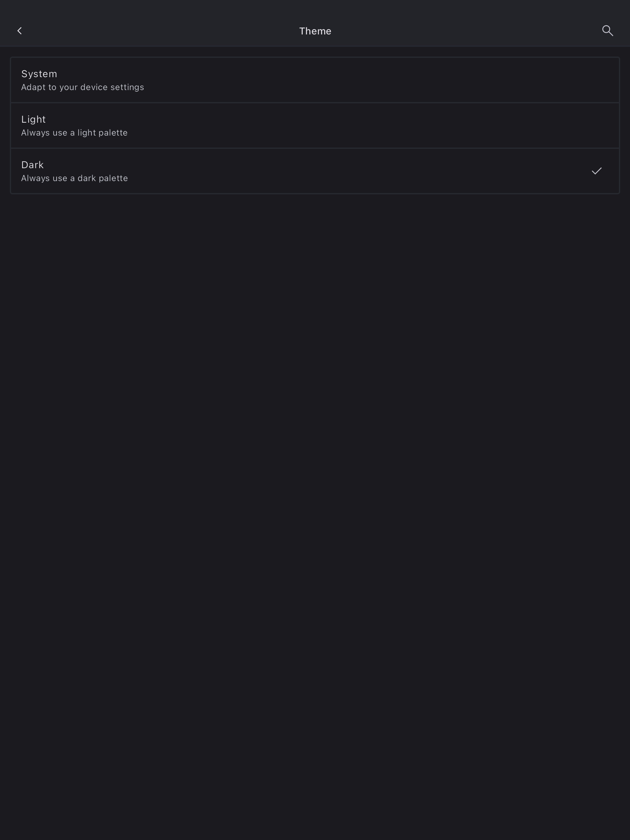Click the middle of the System row
The image size is (630, 840).
[x=315, y=80]
